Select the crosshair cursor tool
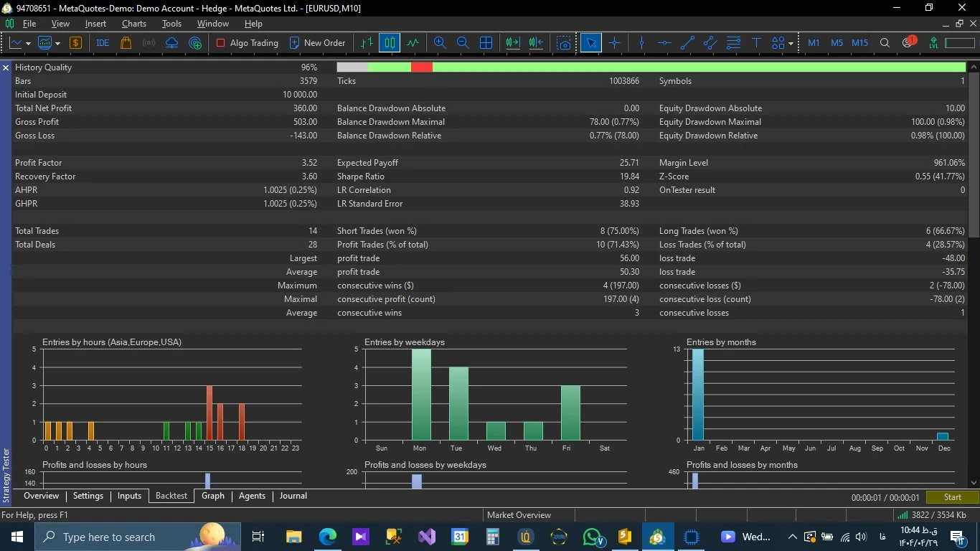This screenshot has height=551, width=980. pos(614,43)
